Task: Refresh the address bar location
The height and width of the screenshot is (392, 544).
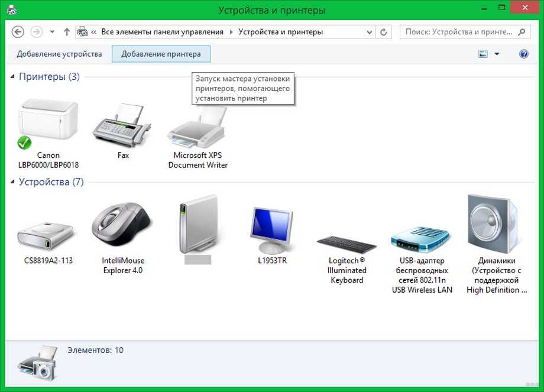Action: 384,32
